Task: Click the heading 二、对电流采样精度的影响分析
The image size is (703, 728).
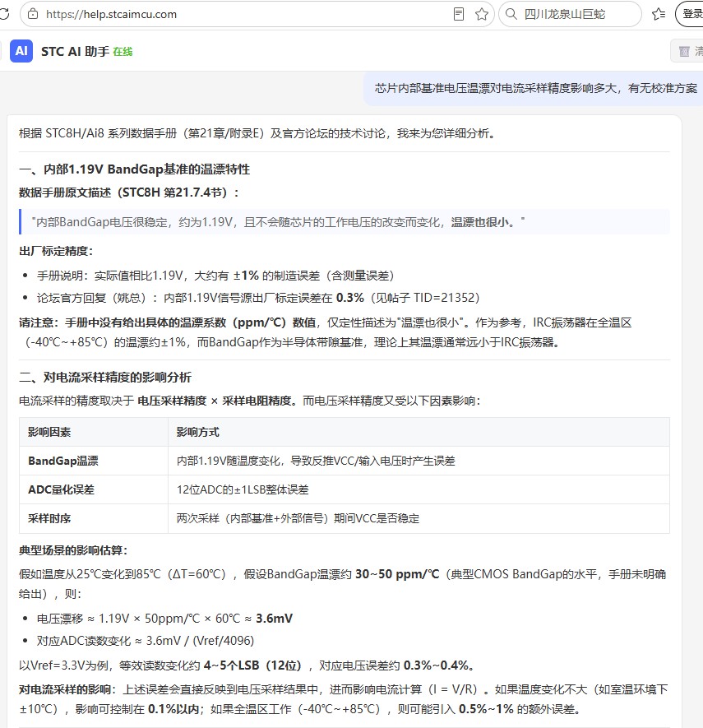Action: point(105,377)
